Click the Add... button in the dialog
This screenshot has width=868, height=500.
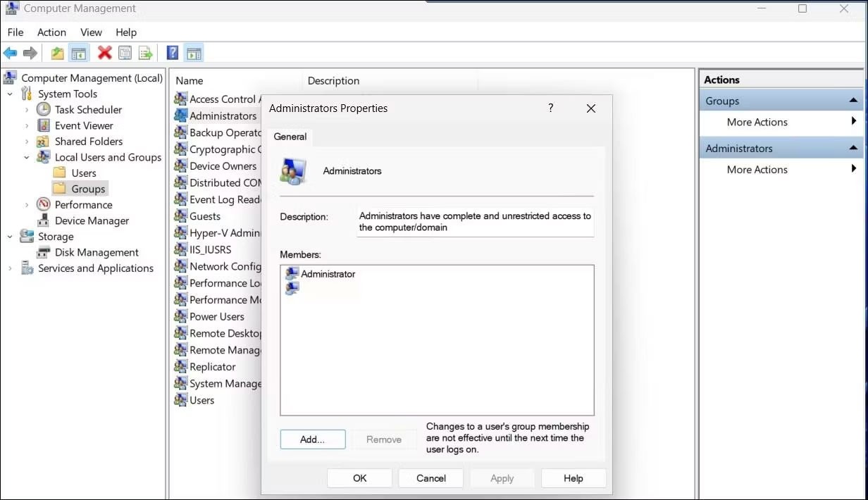coord(312,439)
